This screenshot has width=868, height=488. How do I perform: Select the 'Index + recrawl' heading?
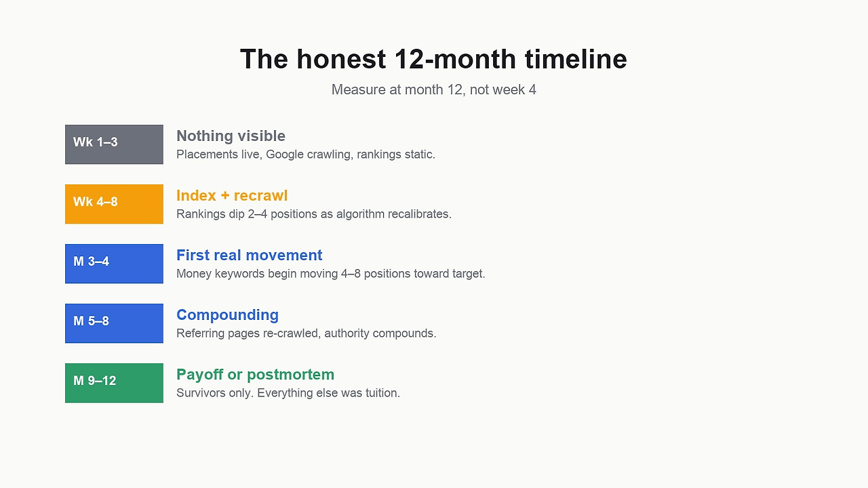232,195
